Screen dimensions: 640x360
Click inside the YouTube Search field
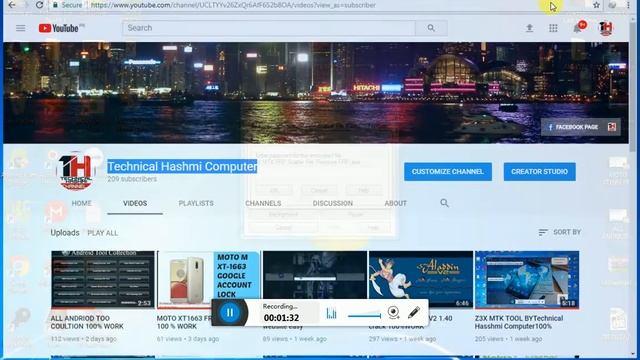pos(269,28)
